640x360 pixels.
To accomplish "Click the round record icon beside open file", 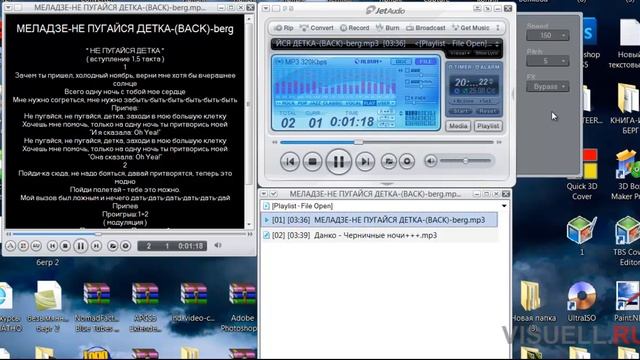I will tap(407, 162).
